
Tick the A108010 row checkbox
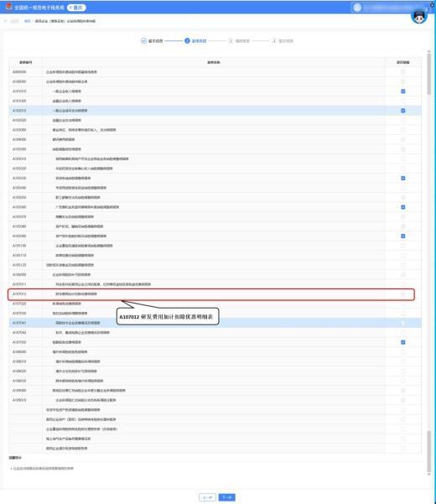(x=403, y=361)
